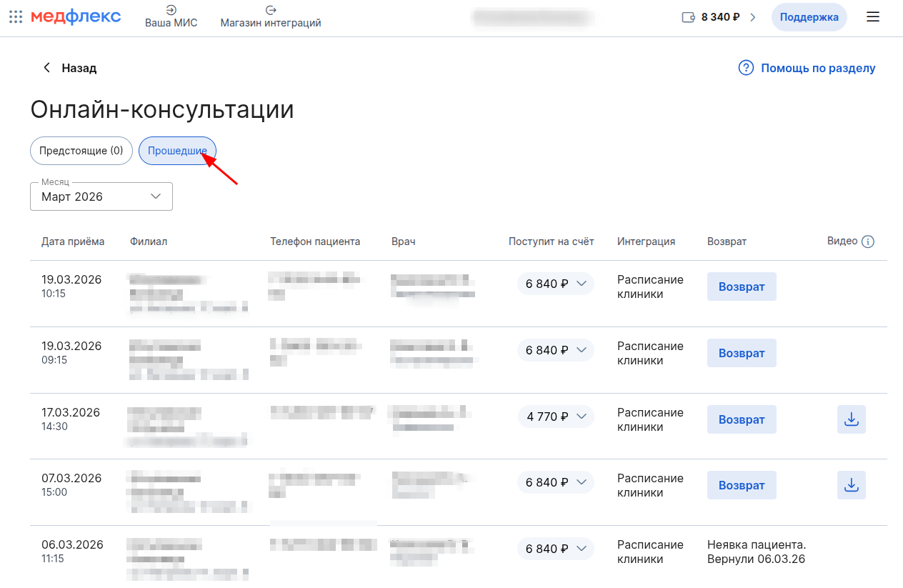Switch to Предстоящие (0) tab
The width and height of the screenshot is (903, 588).
(81, 151)
